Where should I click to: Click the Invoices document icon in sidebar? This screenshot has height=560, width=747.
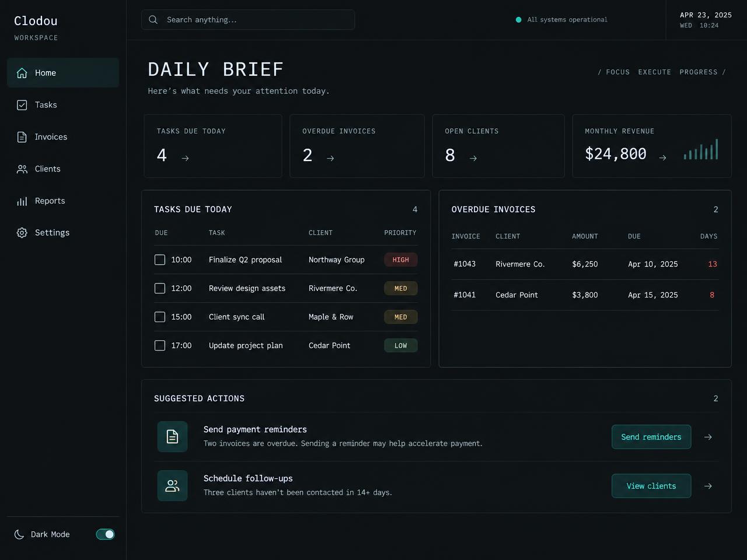22,137
